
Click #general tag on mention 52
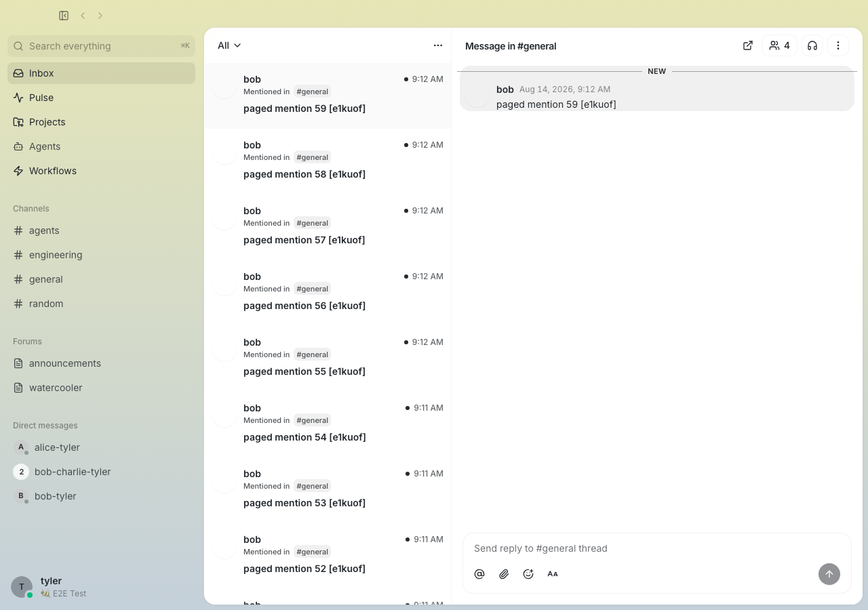tap(312, 552)
